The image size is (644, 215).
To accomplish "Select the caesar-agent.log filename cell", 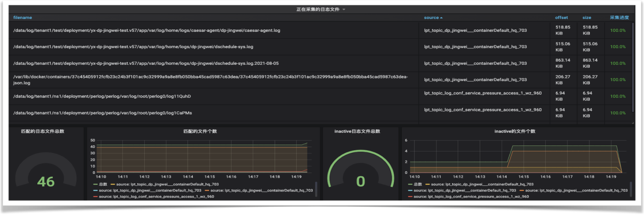I will pos(214,30).
